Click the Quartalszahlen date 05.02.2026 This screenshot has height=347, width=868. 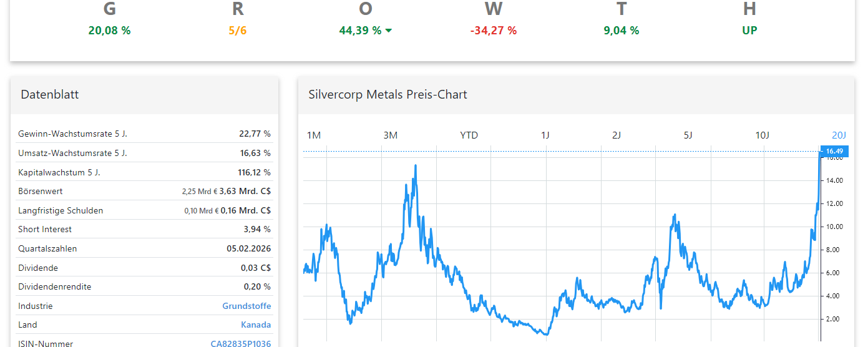[248, 248]
